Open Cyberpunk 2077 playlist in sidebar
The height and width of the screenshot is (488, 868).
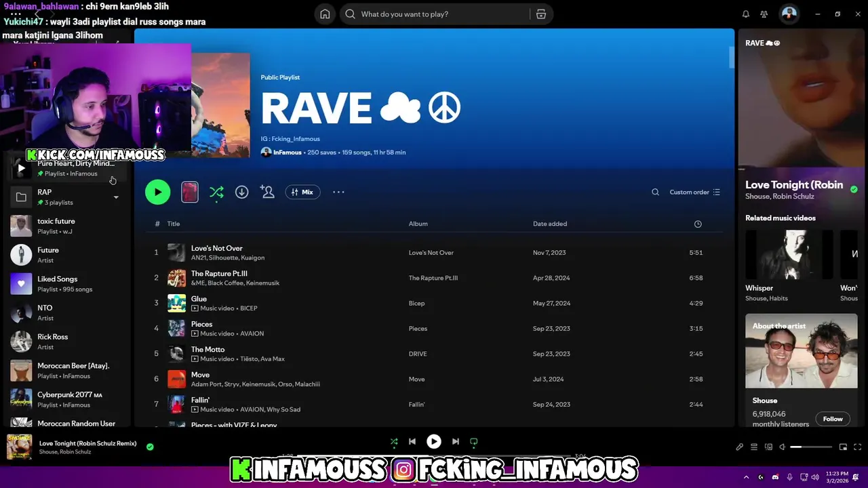66,399
